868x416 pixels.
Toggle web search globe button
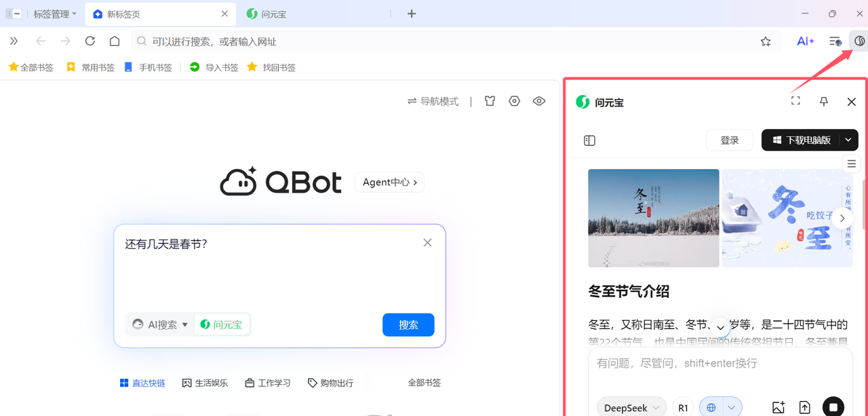click(x=711, y=408)
